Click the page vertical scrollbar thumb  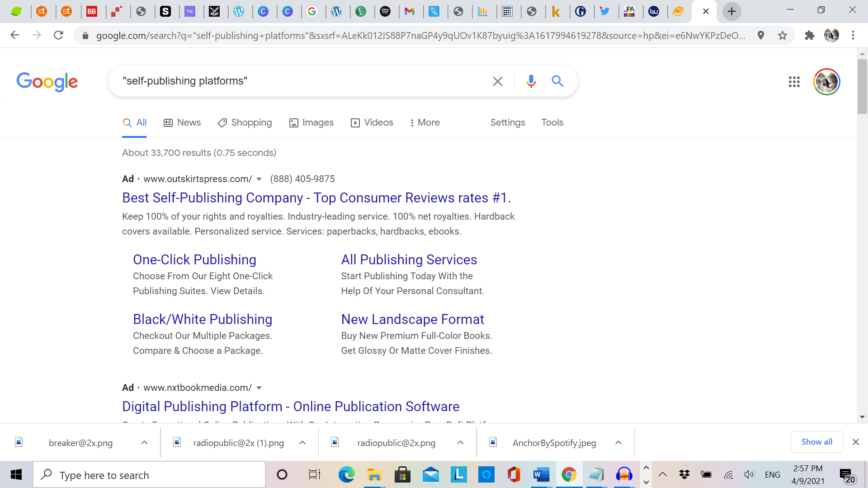(x=862, y=86)
